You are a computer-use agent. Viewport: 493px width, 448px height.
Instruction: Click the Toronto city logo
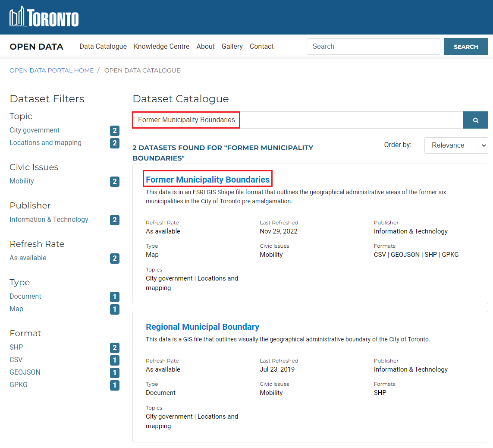tap(44, 17)
